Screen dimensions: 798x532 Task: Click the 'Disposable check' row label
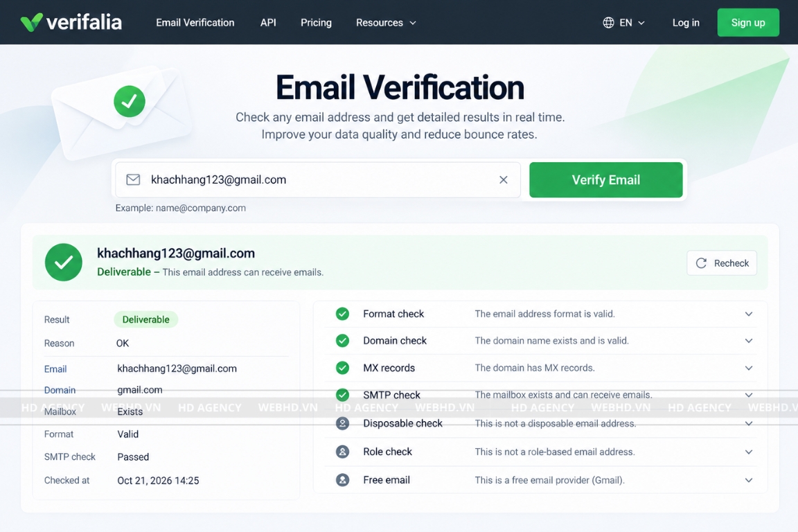pyautogui.click(x=402, y=423)
